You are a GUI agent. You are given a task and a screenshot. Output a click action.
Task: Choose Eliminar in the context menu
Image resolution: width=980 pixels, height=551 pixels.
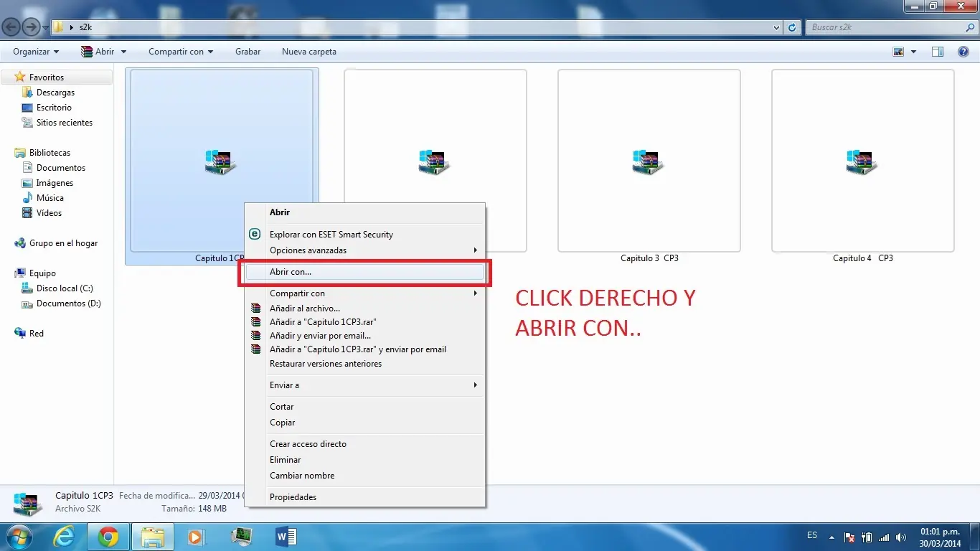(x=365, y=460)
